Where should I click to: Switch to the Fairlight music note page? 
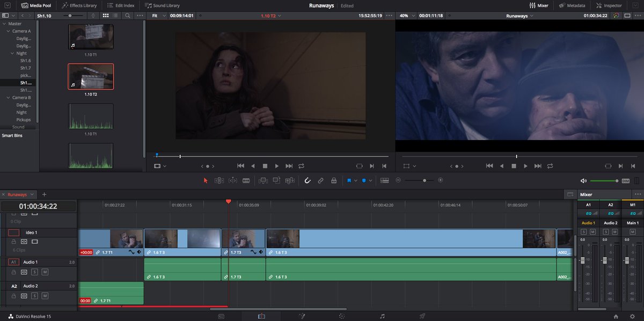pyautogui.click(x=382, y=316)
